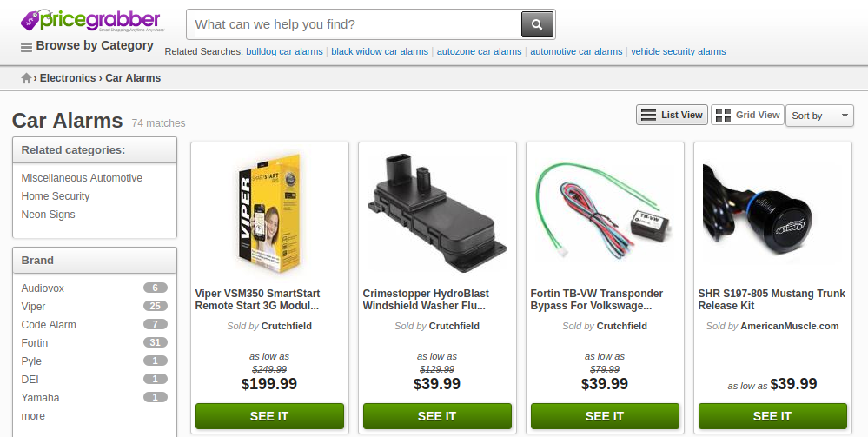Go to home via breadcrumb house icon
This screenshot has width=868, height=437.
click(26, 78)
